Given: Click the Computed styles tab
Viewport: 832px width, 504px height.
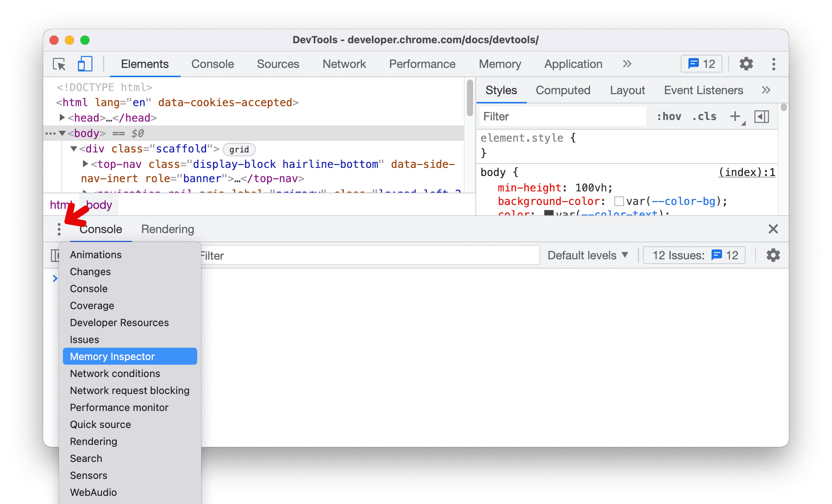Looking at the screenshot, I should [x=563, y=90].
